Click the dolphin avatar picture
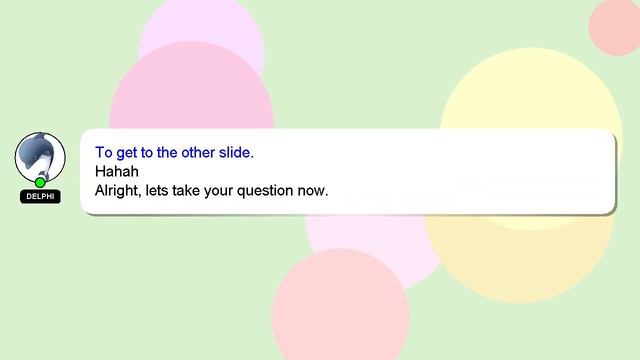The width and height of the screenshot is (640, 360). [x=40, y=157]
